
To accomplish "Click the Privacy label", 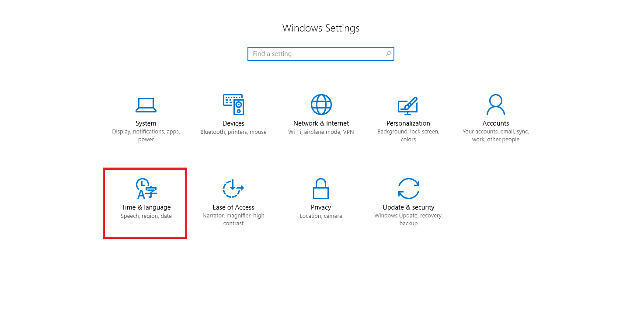I will (x=321, y=207).
